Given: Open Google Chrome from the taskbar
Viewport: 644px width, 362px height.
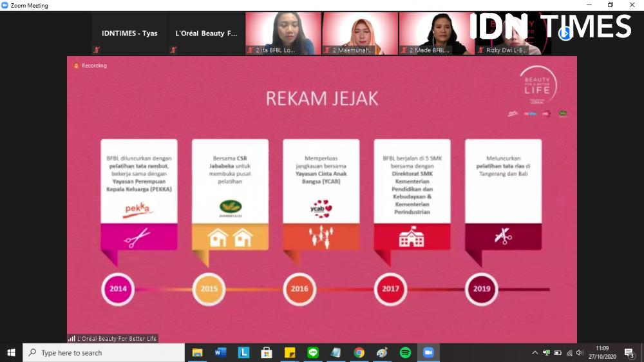Looking at the screenshot, I should pos(359,352).
